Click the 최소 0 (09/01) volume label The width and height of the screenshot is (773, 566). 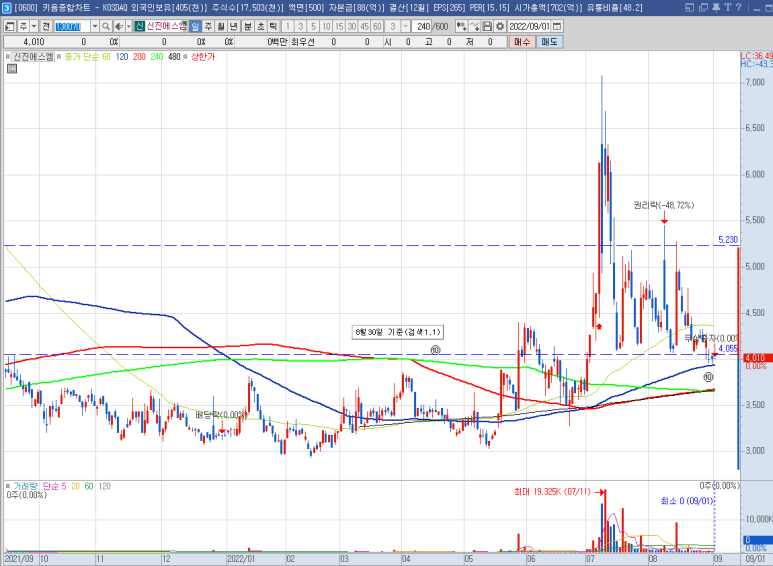click(x=687, y=501)
